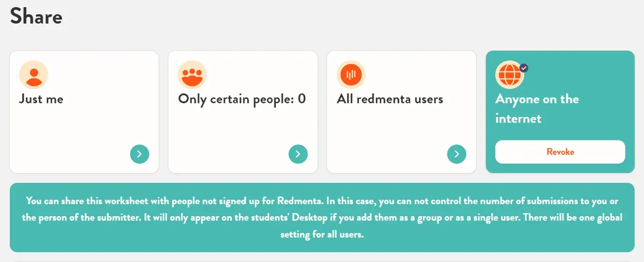644x262 pixels.
Task: Revoke the public internet sharing
Action: [560, 152]
